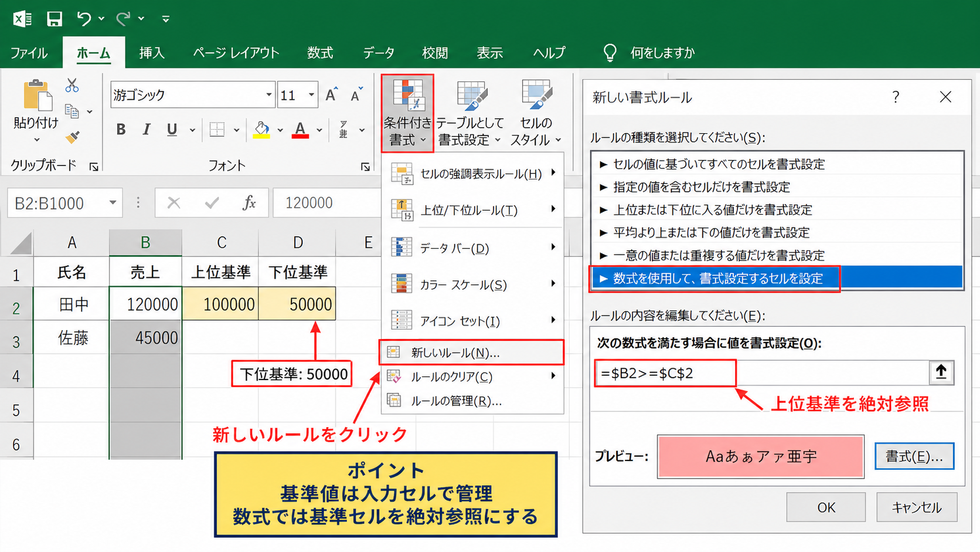
Task: Open the Borders dropdown arrow
Action: [x=236, y=130]
